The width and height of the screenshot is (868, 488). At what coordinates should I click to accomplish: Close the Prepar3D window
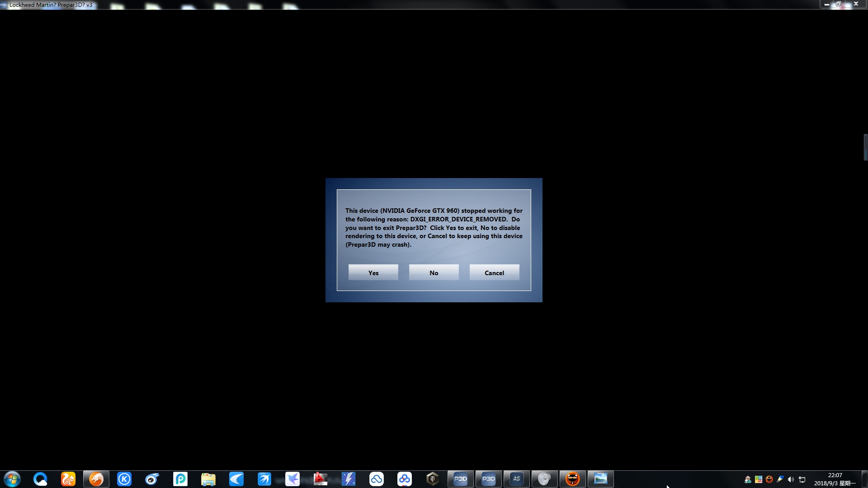point(856,4)
